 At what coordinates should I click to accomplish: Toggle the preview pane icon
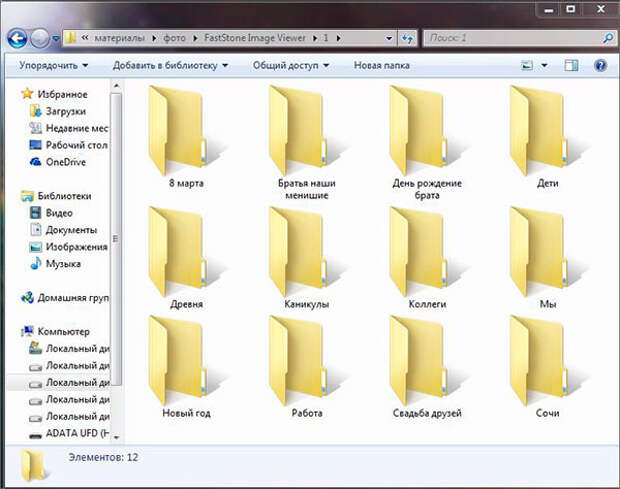click(571, 65)
